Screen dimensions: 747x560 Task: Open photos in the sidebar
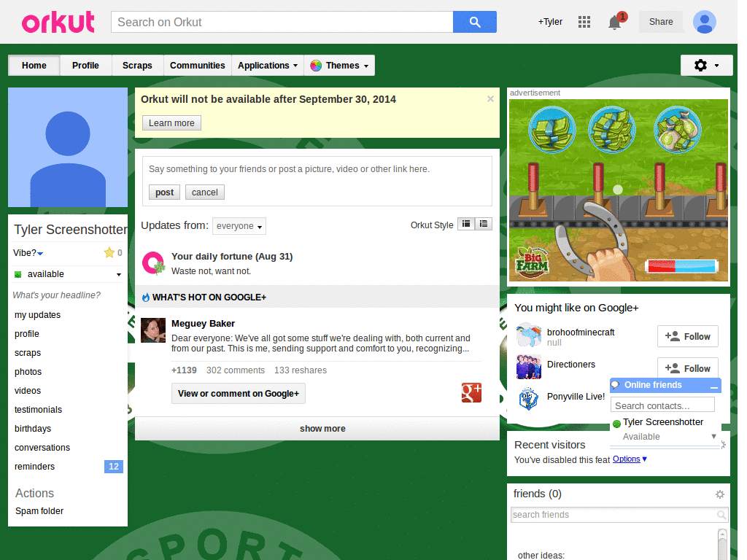pyautogui.click(x=28, y=372)
